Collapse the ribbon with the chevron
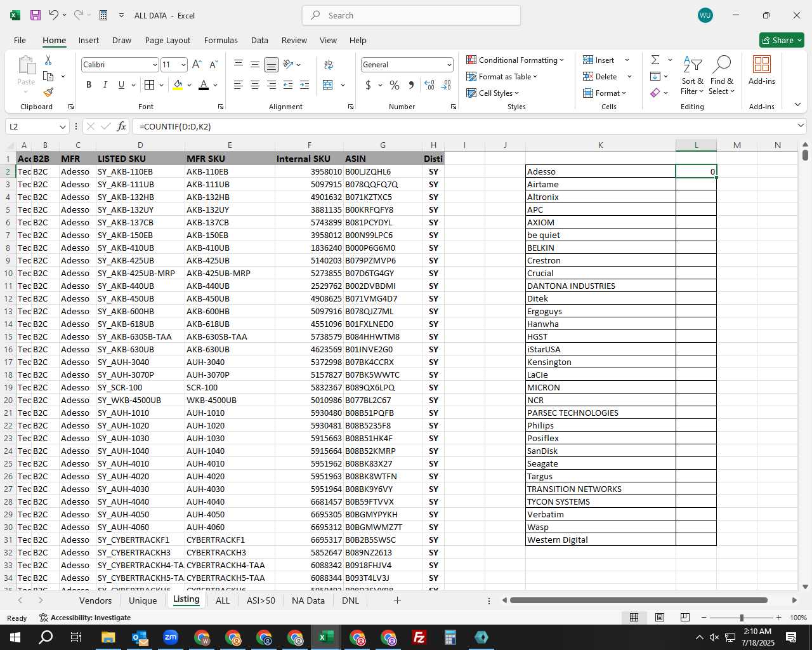812x650 pixels. pos(797,104)
